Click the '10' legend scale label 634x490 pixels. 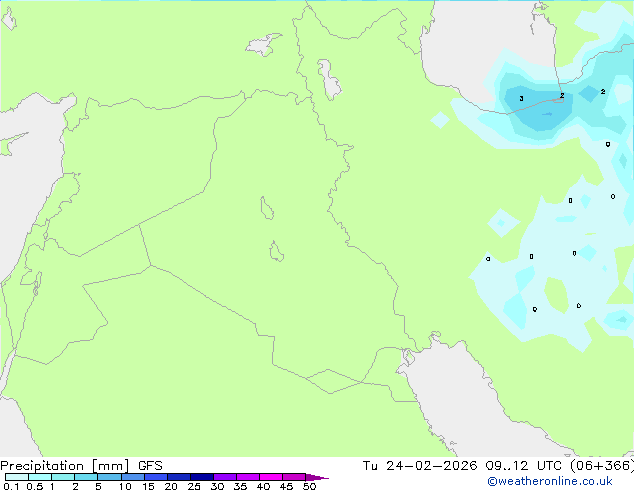coord(125,486)
